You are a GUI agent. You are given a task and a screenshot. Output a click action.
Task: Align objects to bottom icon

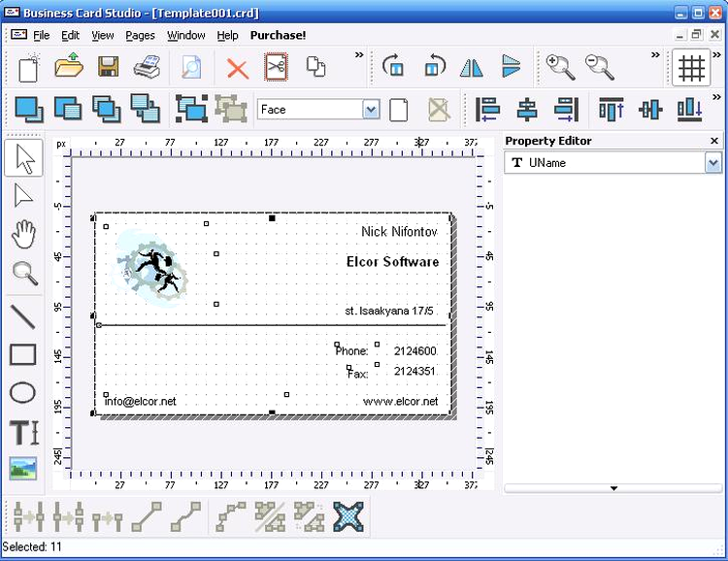[x=689, y=110]
